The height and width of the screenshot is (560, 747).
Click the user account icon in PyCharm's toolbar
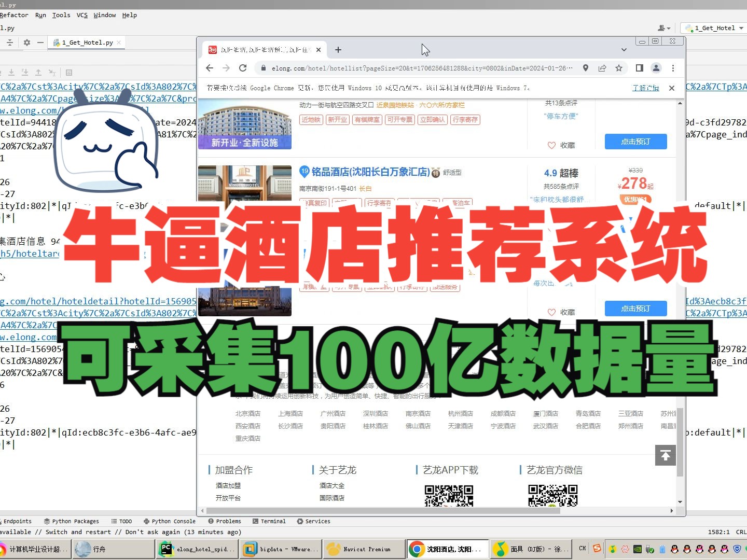[664, 28]
